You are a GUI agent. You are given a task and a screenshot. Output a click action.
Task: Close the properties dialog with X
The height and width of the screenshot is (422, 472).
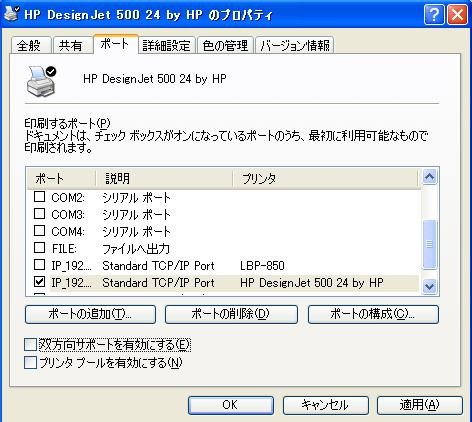tap(457, 15)
